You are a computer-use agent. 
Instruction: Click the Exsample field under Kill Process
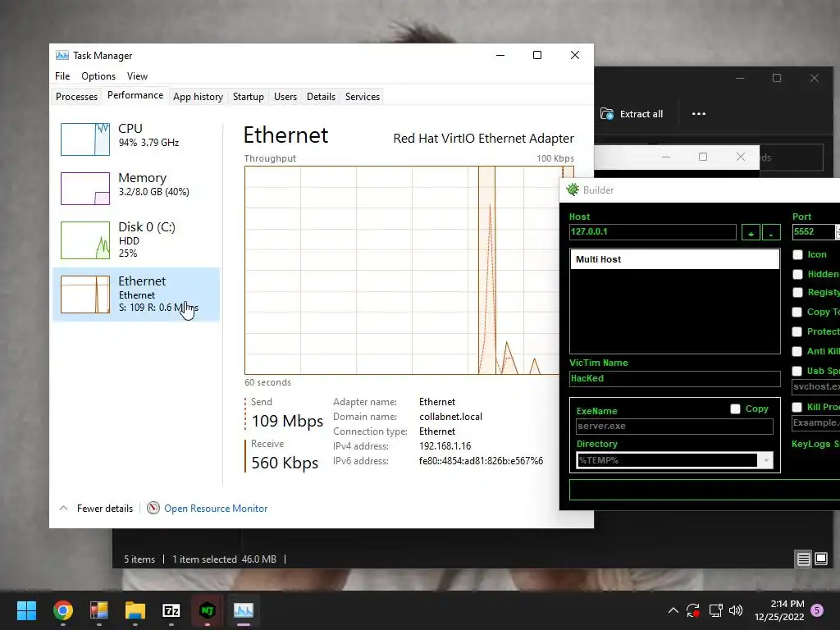pyautogui.click(x=816, y=423)
